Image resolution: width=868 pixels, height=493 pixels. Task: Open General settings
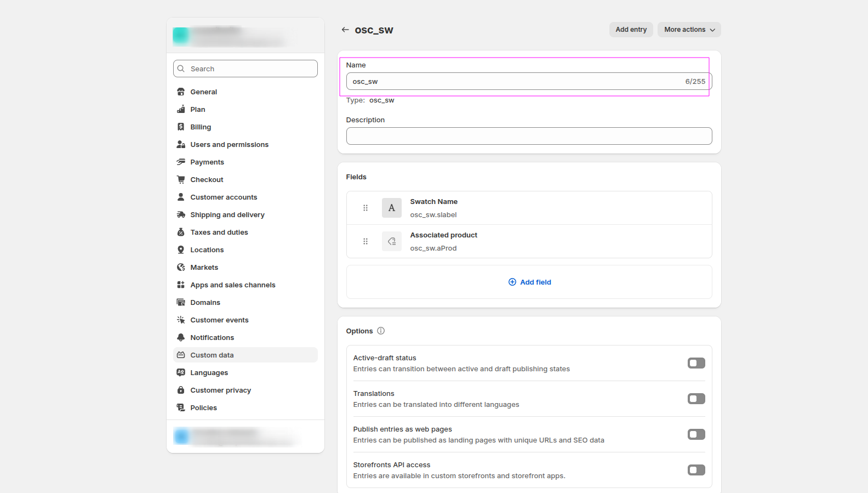point(245,92)
